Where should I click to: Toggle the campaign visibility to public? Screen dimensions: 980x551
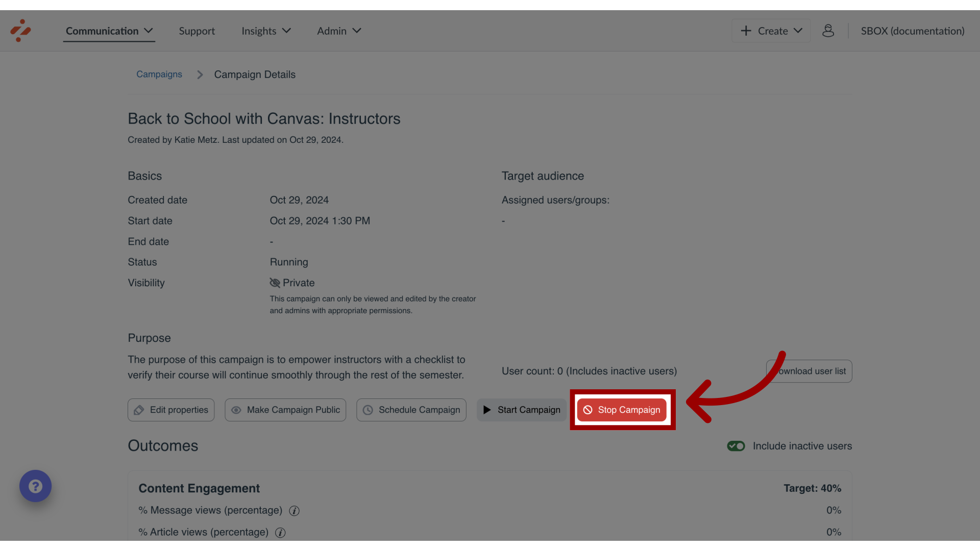click(x=285, y=410)
